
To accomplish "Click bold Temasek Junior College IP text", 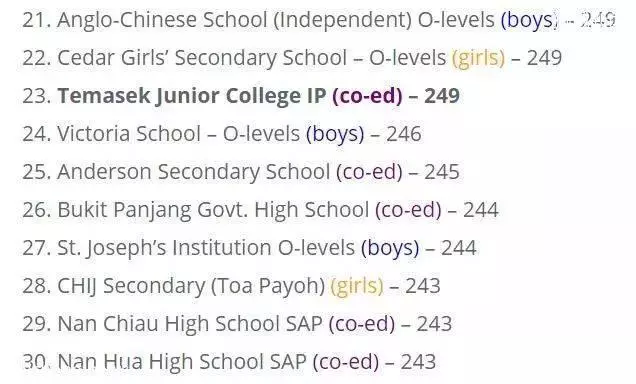I will pos(191,96).
